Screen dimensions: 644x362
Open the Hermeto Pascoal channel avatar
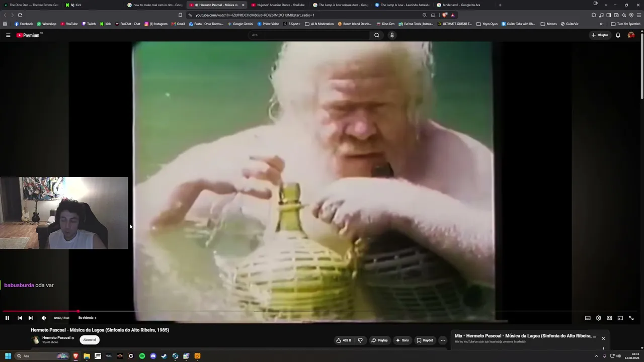(x=35, y=340)
